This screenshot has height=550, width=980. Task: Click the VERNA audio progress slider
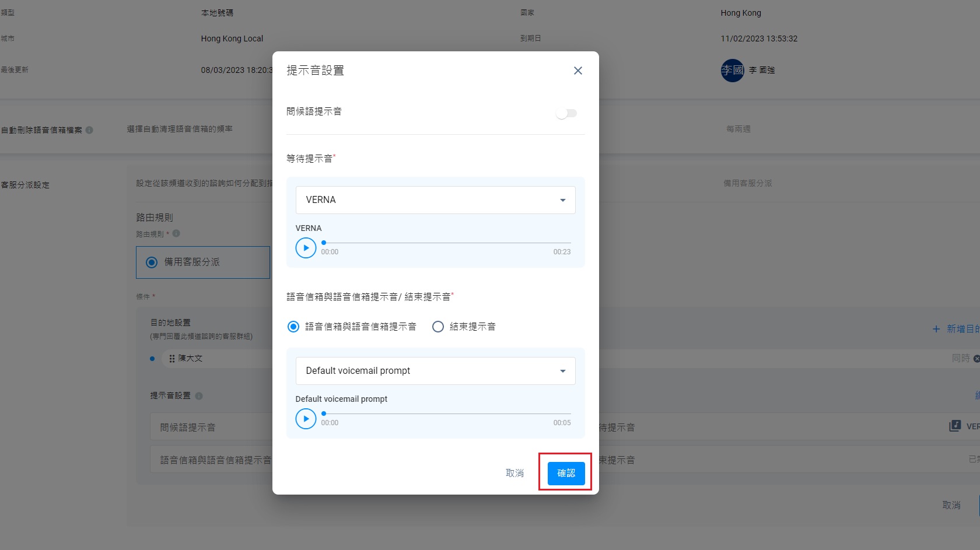(447, 243)
